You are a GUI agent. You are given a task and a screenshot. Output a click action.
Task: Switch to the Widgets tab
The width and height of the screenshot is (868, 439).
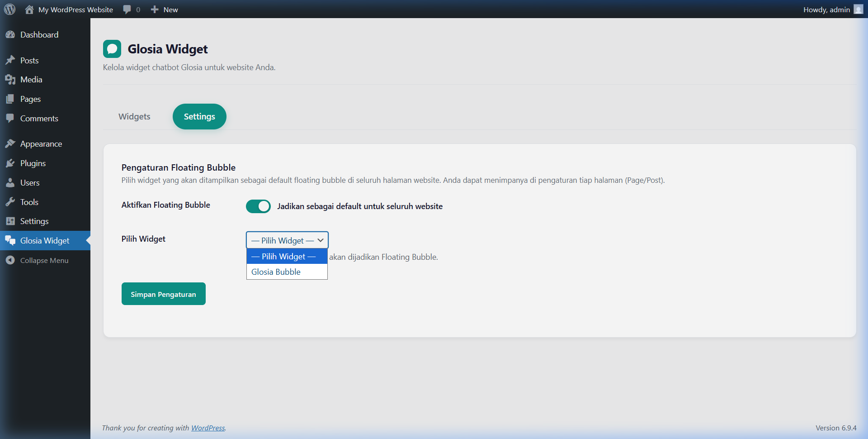click(x=134, y=117)
